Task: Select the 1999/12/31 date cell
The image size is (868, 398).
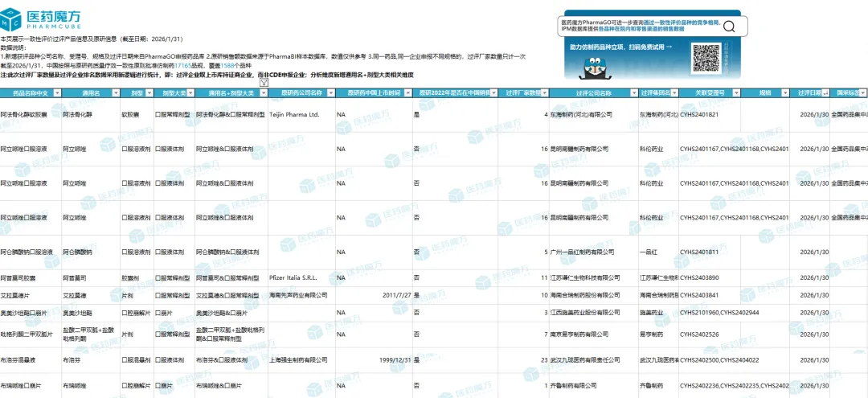Action: click(x=374, y=359)
